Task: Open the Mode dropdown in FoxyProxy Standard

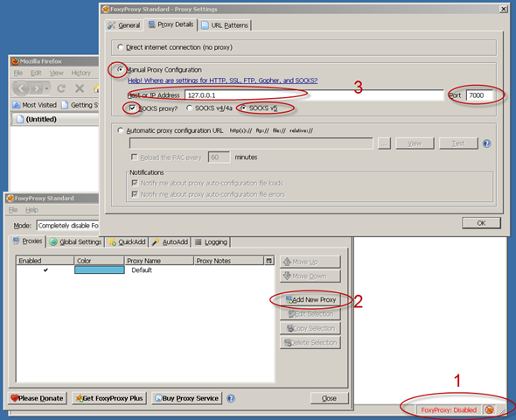Action: [67, 226]
